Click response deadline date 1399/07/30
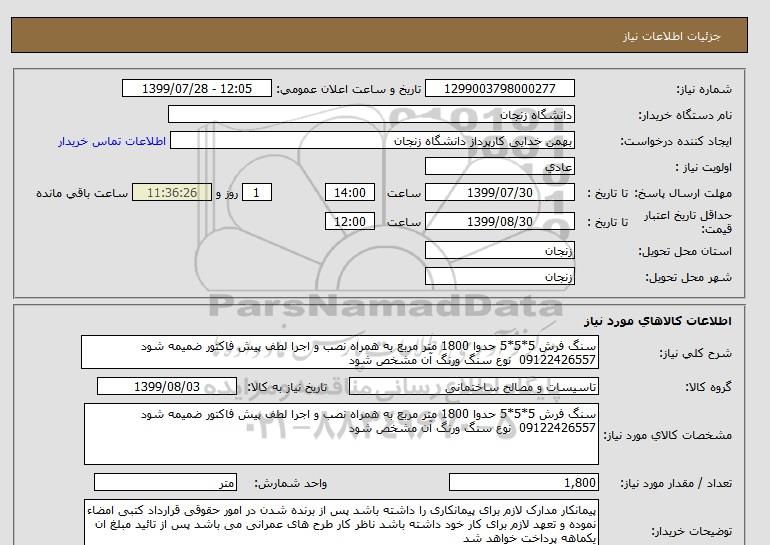This screenshot has width=770, height=545. [499, 192]
